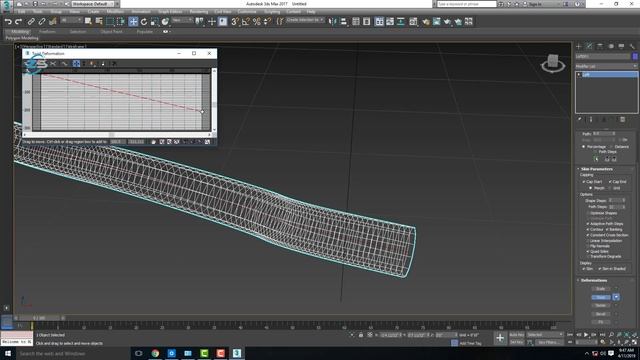
Task: Toggle the Cap End checkbox
Action: pos(610,182)
